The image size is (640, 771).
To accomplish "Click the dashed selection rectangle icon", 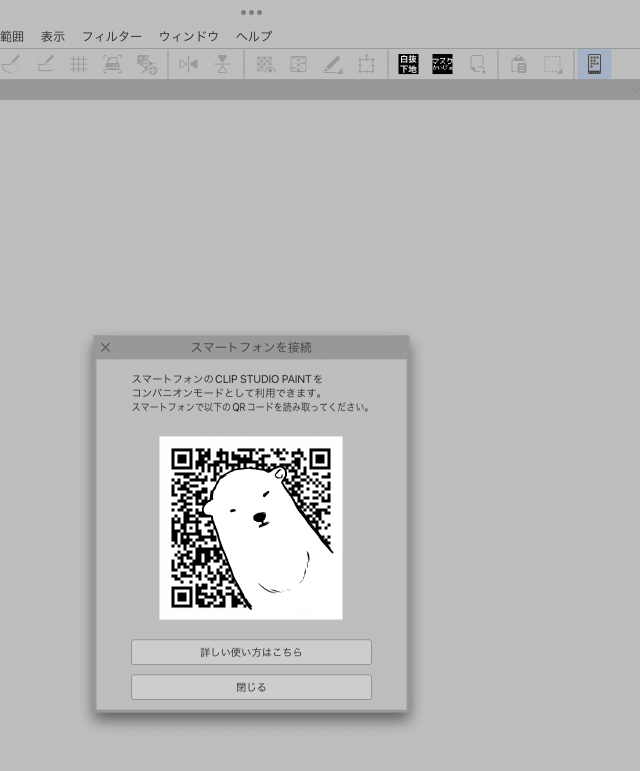I will click(553, 64).
